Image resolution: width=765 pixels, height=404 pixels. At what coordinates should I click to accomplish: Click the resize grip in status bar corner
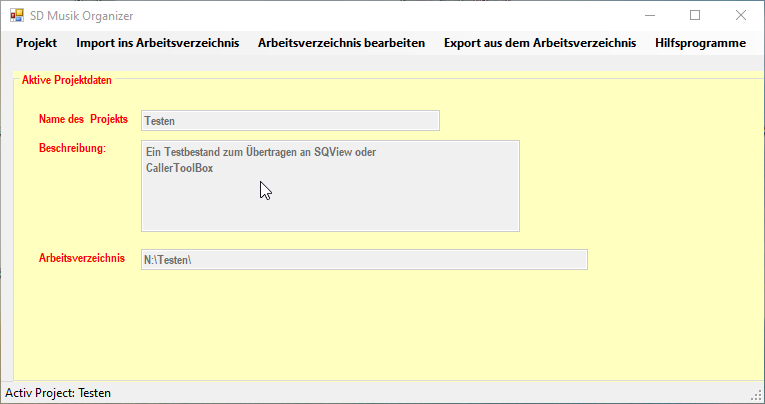click(756, 395)
